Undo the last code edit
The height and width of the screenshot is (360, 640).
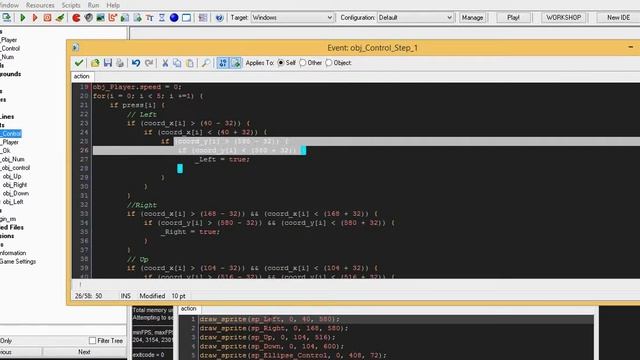(x=136, y=63)
